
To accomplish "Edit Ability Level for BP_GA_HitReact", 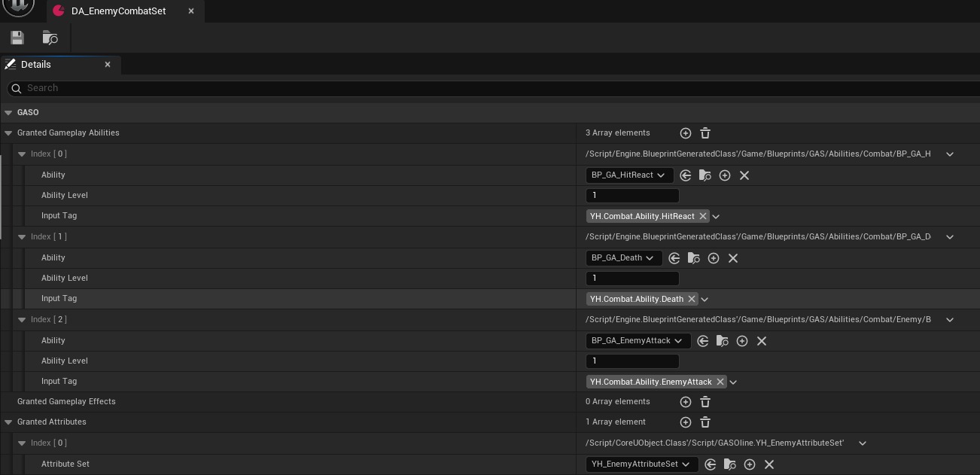I will pos(632,196).
